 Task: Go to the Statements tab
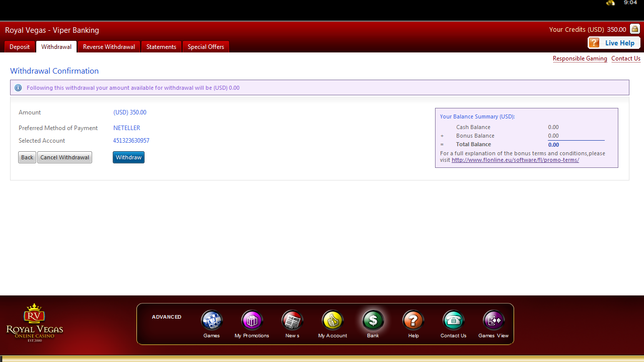161,47
